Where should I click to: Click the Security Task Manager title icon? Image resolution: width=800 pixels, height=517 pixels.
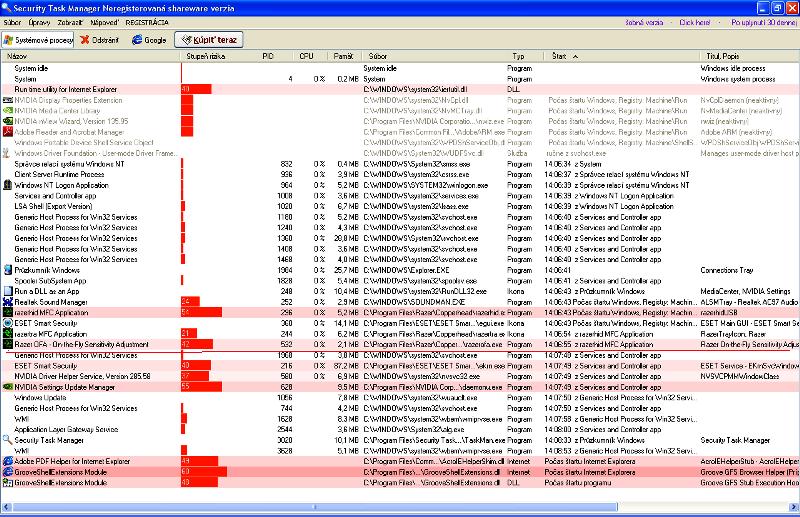[x=6, y=8]
